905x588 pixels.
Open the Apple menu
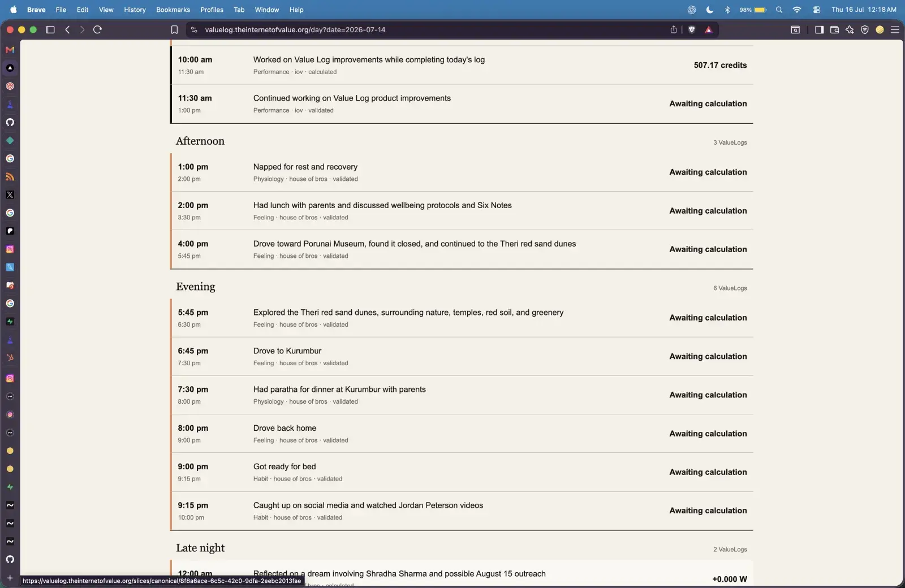[14, 10]
